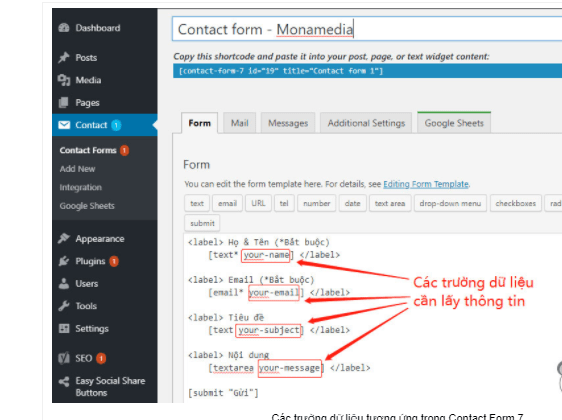Viewport: 562px width, 420px height.
Task: Click the Plugins plug icon
Action: [x=64, y=261]
